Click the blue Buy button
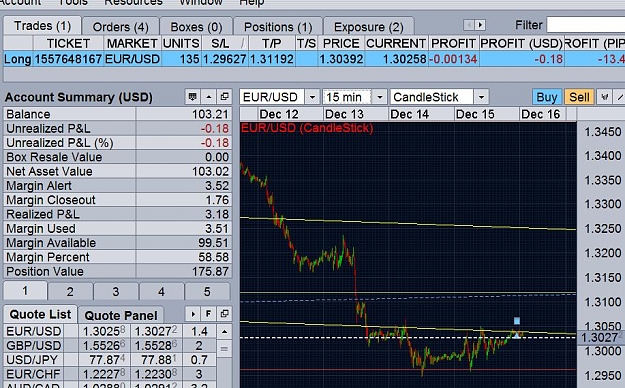The width and height of the screenshot is (625, 388). point(547,97)
